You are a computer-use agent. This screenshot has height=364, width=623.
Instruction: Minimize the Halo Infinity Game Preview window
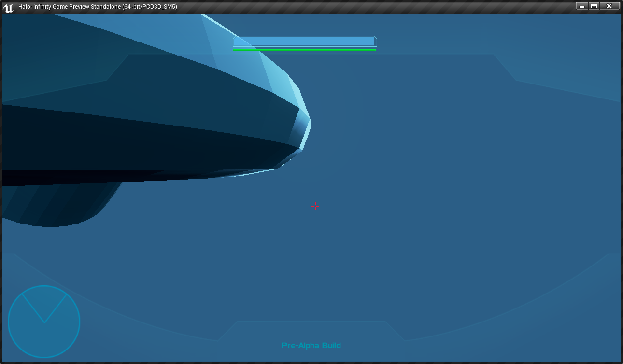(582, 6)
